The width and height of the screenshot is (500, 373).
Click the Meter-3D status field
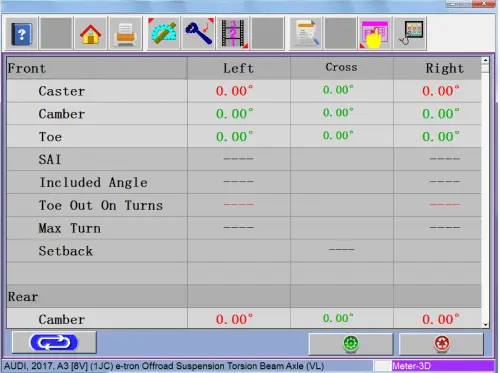tap(443, 366)
